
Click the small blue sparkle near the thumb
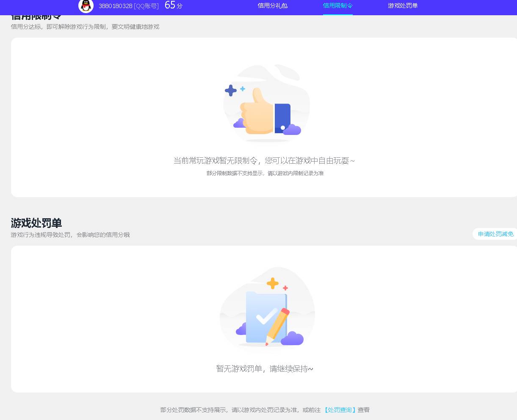tap(243, 88)
